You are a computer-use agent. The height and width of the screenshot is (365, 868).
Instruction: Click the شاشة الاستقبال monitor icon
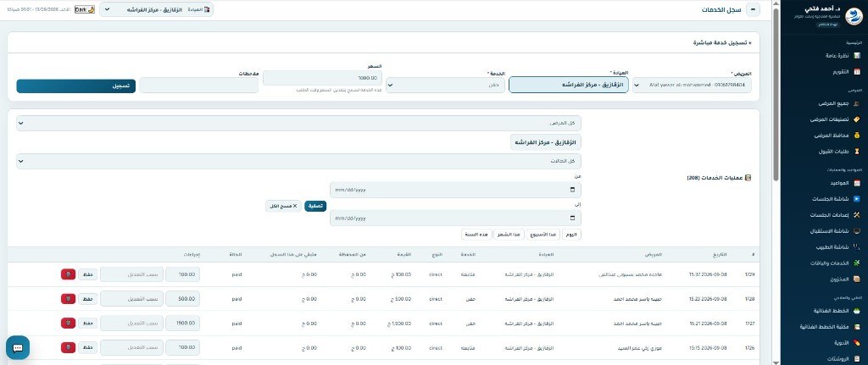click(857, 230)
